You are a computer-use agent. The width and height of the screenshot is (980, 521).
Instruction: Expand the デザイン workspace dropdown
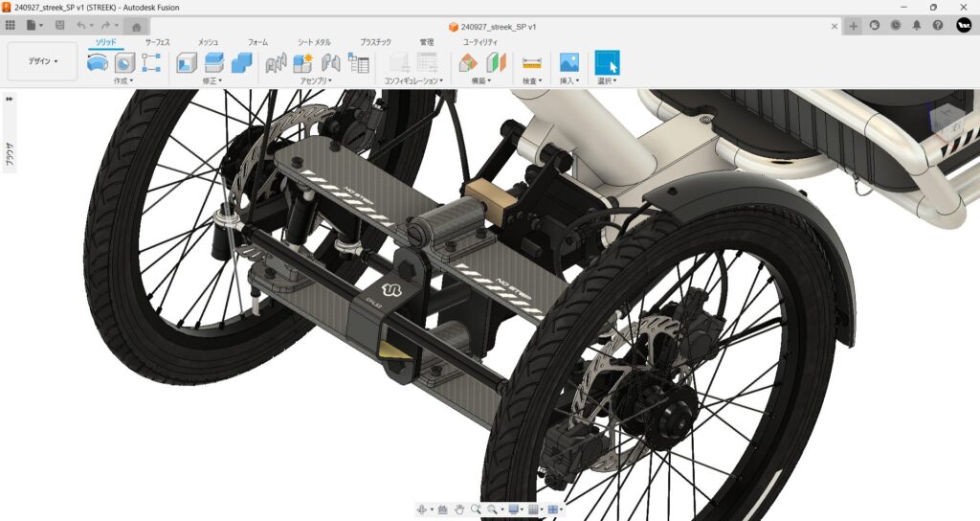pyautogui.click(x=42, y=61)
